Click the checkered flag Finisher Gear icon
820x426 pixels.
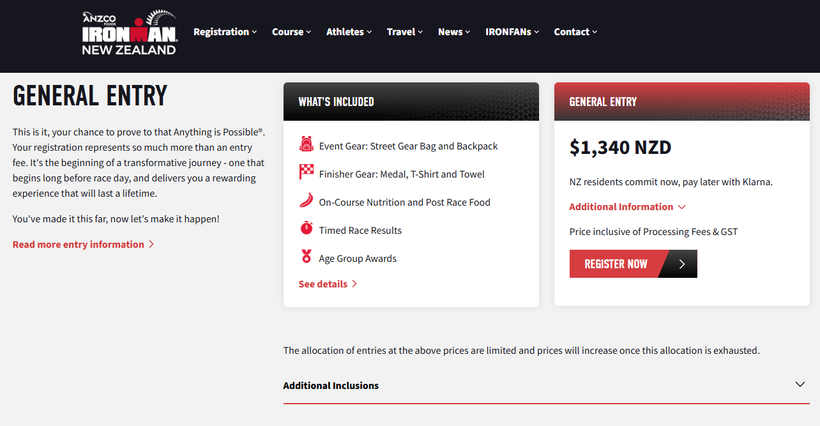306,173
